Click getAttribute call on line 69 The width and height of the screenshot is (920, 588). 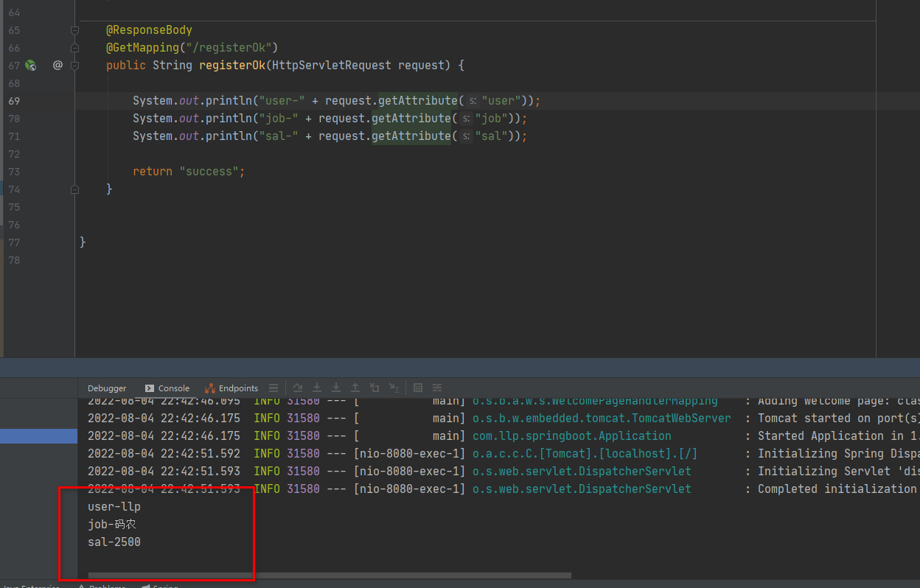tap(418, 101)
